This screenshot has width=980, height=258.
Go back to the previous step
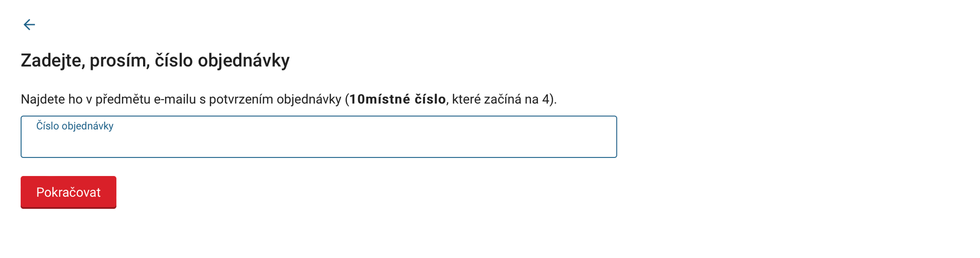(29, 25)
